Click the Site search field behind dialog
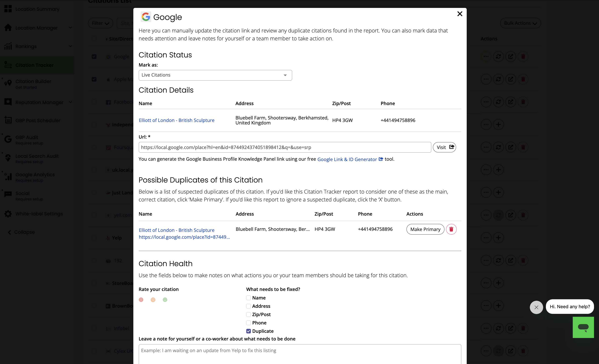Screen dimensions: 599x364 [125, 23]
